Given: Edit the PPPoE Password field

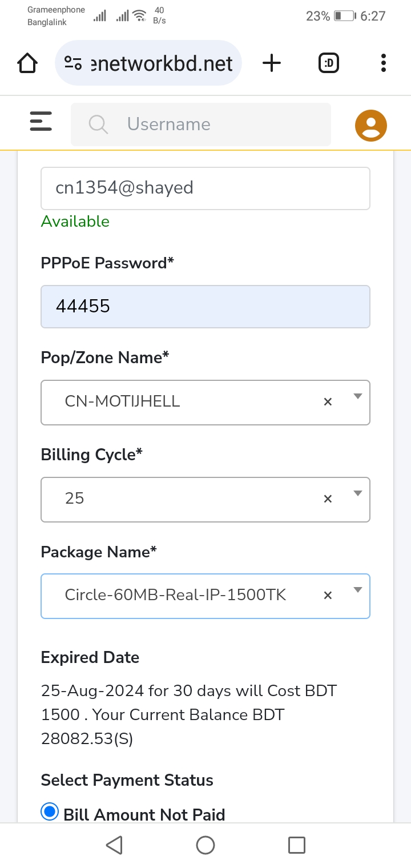Looking at the screenshot, I should point(205,307).
